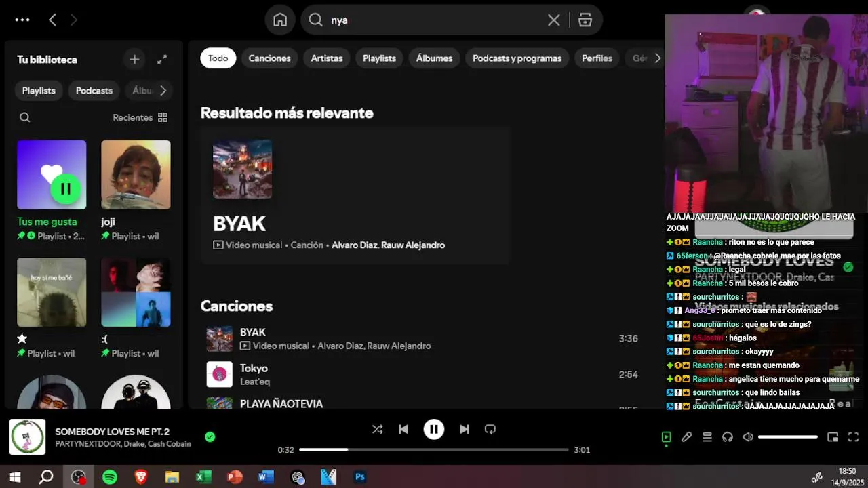Open 'Tus me gusta' playlist title
Viewport: 868px width, 488px height.
[x=47, y=222]
